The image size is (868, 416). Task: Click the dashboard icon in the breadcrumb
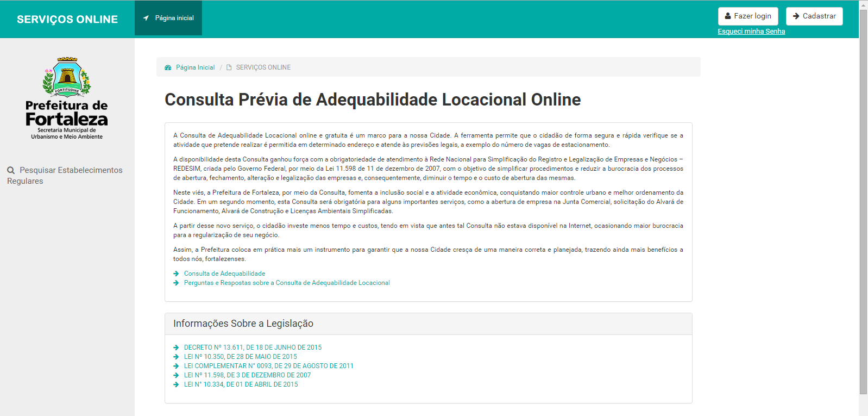click(x=168, y=67)
